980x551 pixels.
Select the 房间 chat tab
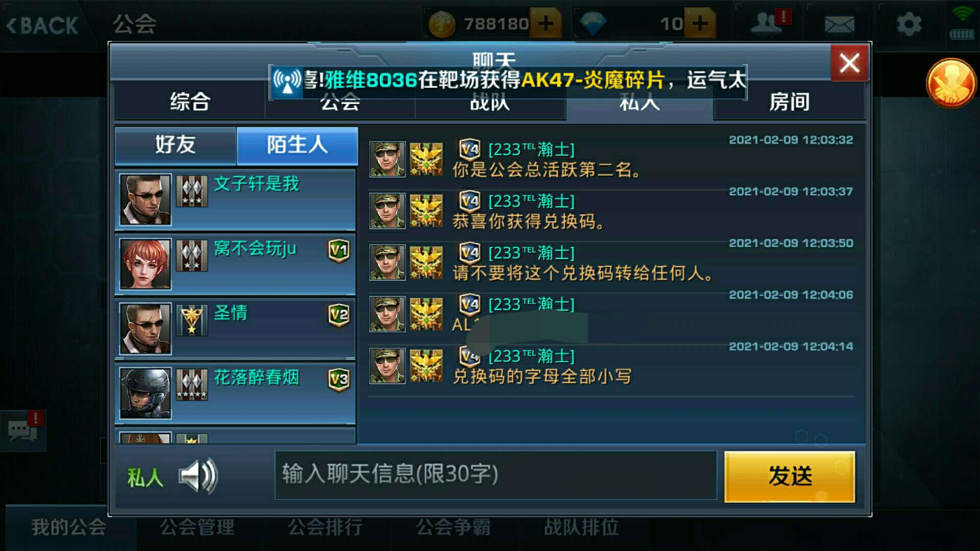(x=789, y=102)
